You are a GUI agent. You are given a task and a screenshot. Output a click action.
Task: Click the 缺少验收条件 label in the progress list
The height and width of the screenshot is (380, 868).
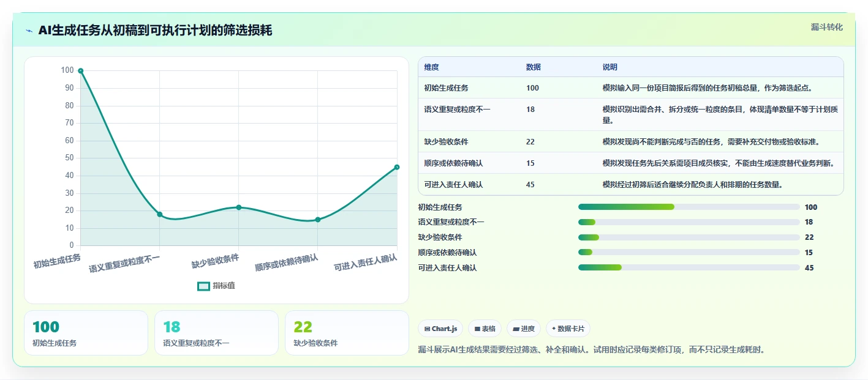coord(440,237)
